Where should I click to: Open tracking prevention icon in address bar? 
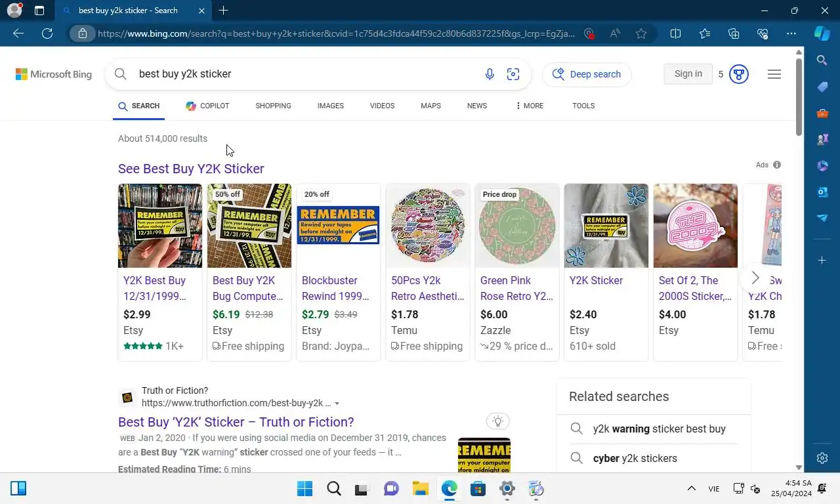click(589, 33)
